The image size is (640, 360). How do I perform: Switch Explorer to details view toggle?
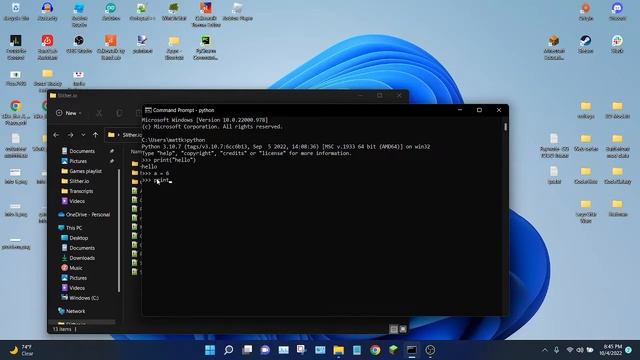tap(393, 329)
